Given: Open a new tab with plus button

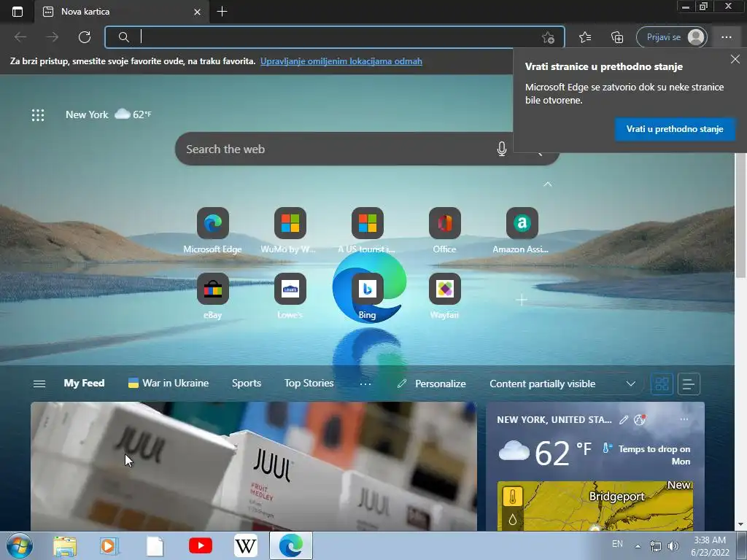Looking at the screenshot, I should [222, 12].
